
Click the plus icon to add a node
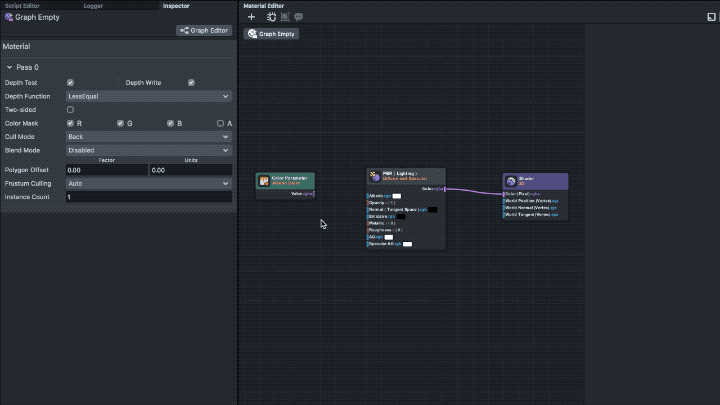tap(252, 17)
